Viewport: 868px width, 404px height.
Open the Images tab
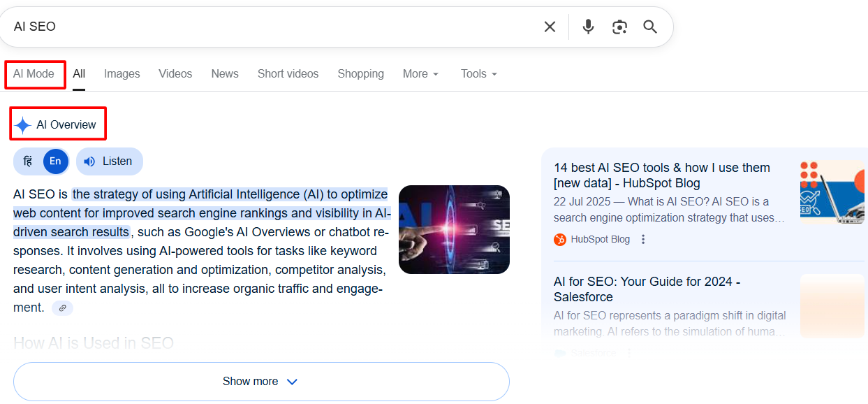click(x=122, y=74)
